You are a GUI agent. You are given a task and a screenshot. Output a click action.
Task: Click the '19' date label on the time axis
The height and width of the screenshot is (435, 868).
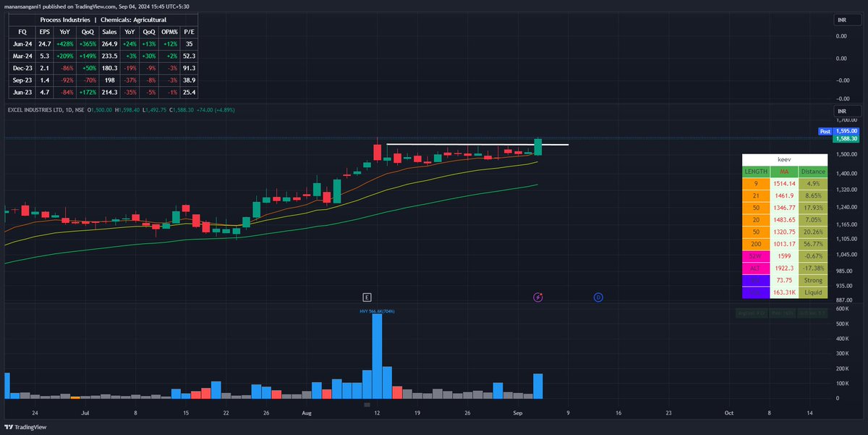[417, 413]
